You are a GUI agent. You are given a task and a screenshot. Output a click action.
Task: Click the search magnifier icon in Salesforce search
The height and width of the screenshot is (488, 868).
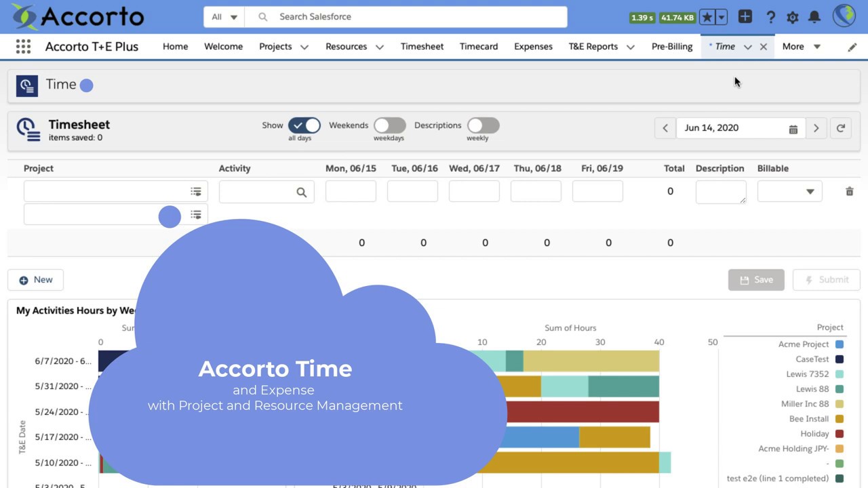pos(263,17)
